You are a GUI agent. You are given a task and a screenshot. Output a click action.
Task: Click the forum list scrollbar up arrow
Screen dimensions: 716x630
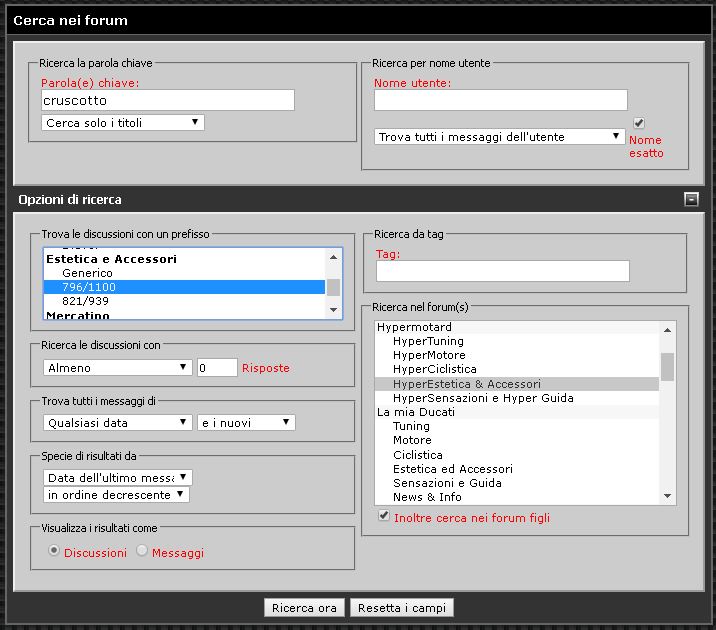coord(667,330)
